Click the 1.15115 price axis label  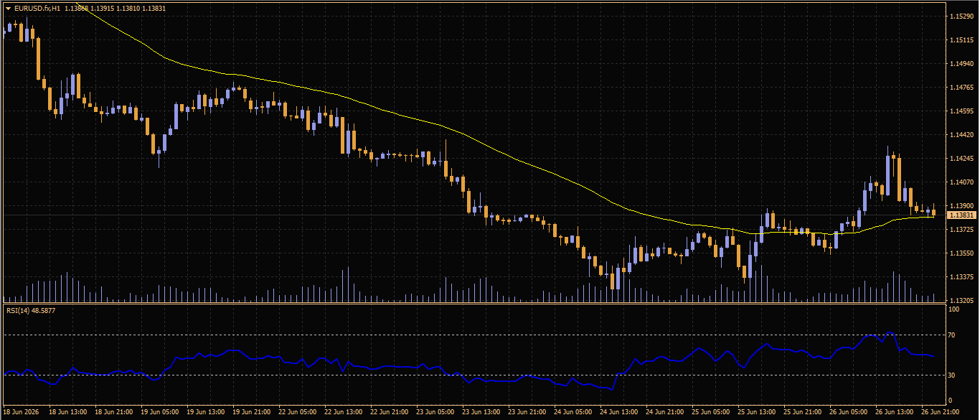(961, 39)
